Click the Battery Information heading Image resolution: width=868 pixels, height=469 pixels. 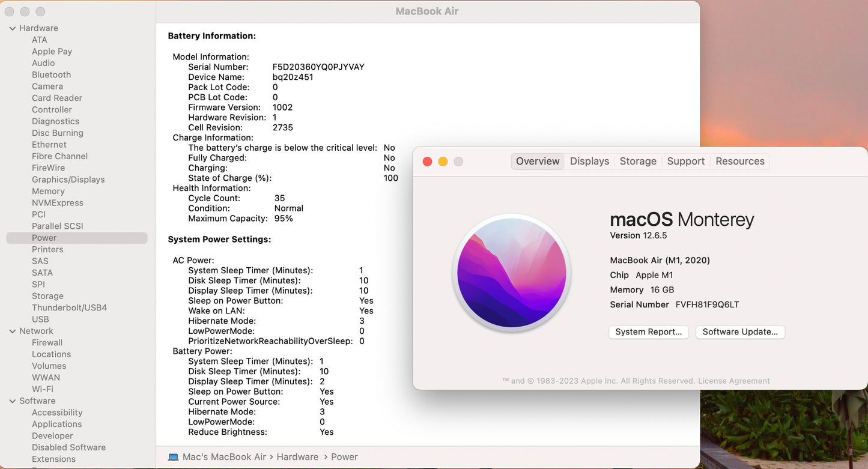212,36
